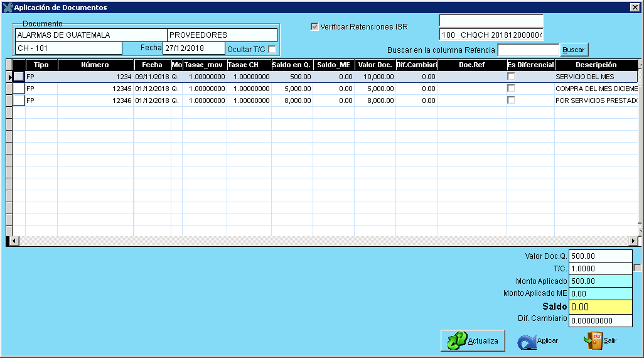Check Es Diferencial for document 12345
The image size is (644, 358).
coord(511,89)
